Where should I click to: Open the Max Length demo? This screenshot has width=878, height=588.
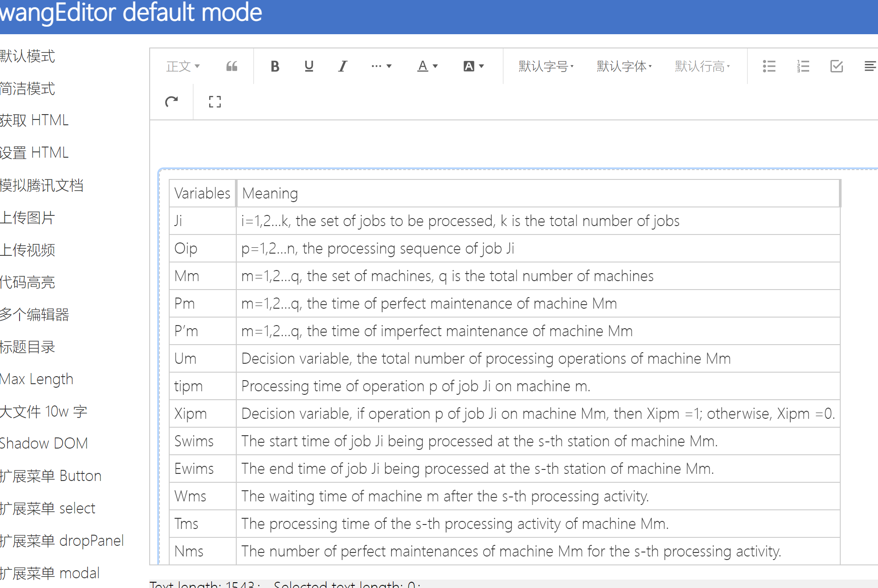[x=36, y=379]
